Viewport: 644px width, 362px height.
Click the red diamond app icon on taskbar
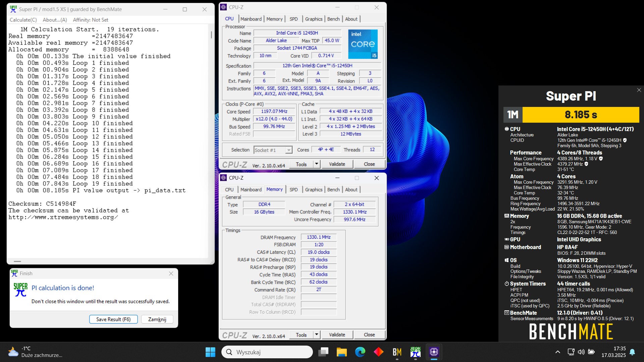click(378, 352)
